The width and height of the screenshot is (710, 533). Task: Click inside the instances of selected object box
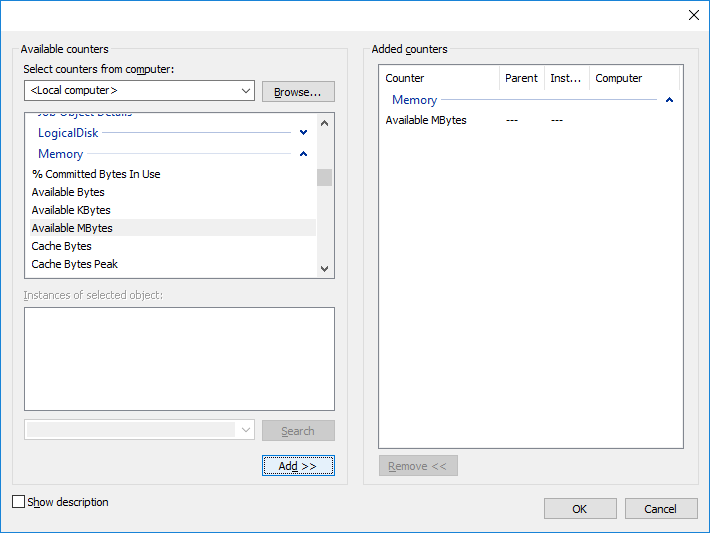tap(179, 359)
